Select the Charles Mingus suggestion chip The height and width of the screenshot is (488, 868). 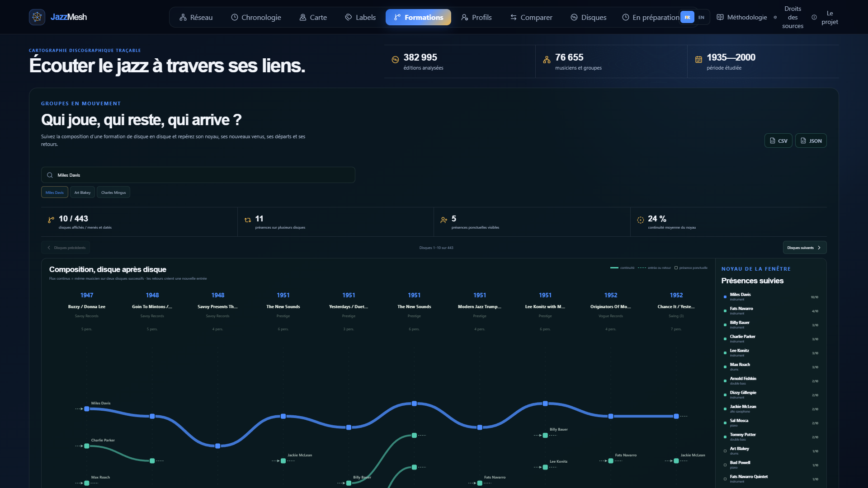(x=113, y=192)
